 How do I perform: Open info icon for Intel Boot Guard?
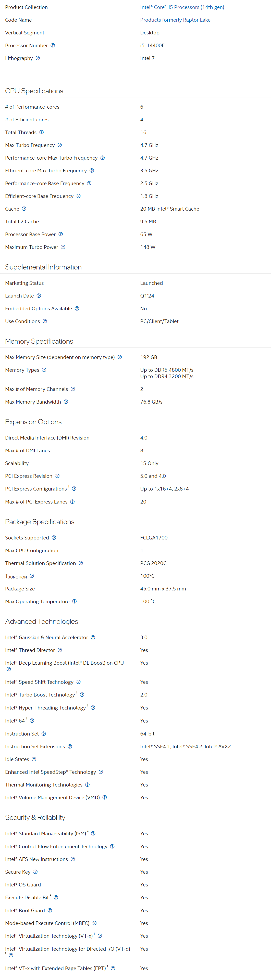(x=50, y=910)
